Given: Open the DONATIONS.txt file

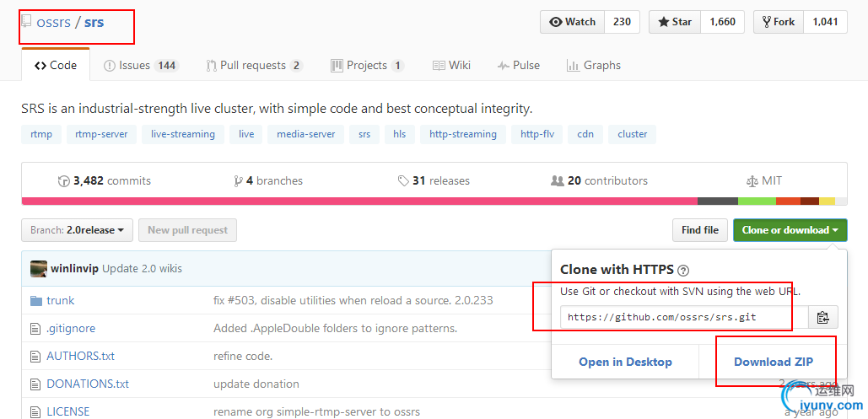Looking at the screenshot, I should pyautogui.click(x=88, y=384).
